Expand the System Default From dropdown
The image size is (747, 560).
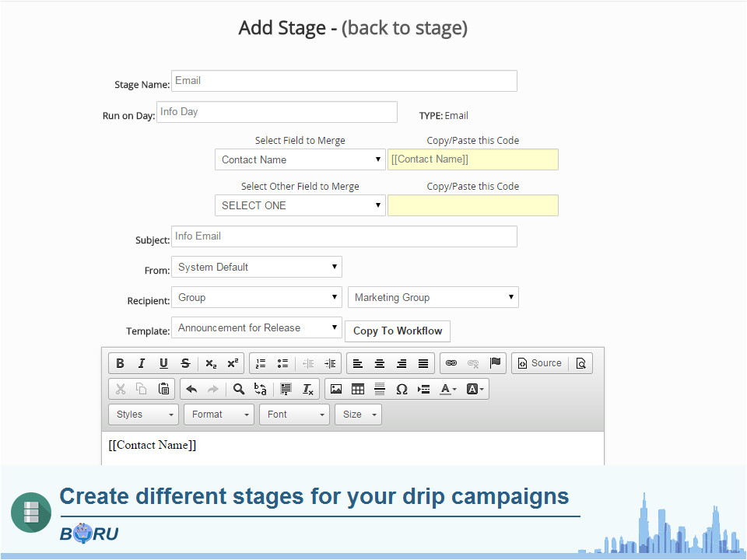(256, 267)
